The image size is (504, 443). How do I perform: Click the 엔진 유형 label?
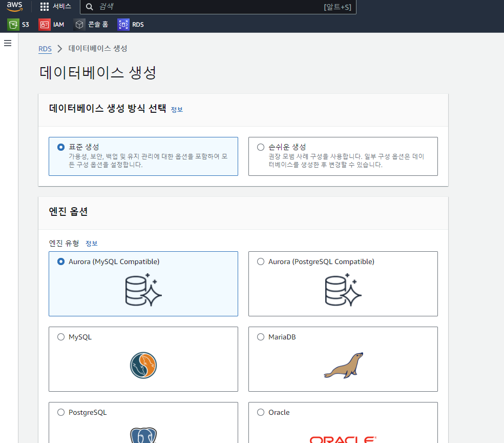point(64,243)
